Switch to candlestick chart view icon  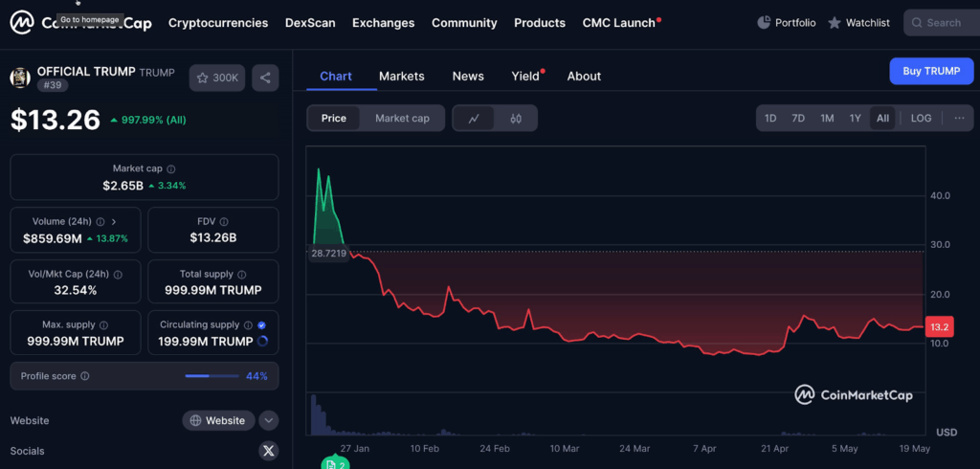point(516,118)
